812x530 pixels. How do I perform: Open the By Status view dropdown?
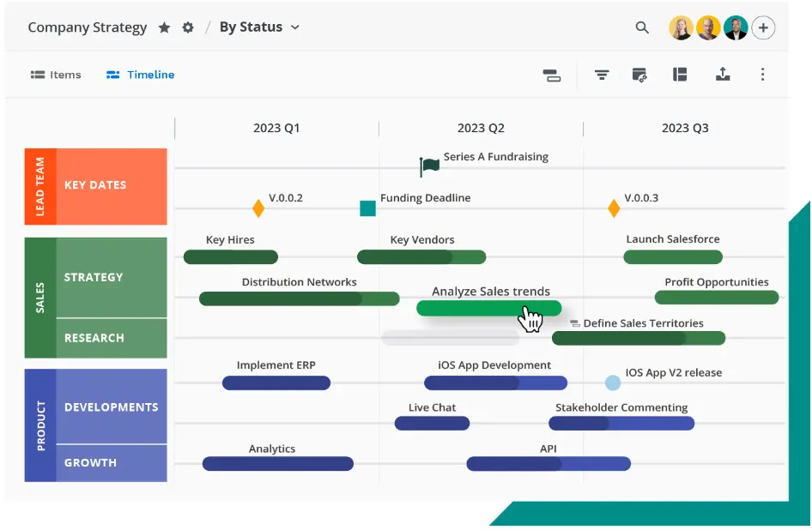[x=259, y=27]
